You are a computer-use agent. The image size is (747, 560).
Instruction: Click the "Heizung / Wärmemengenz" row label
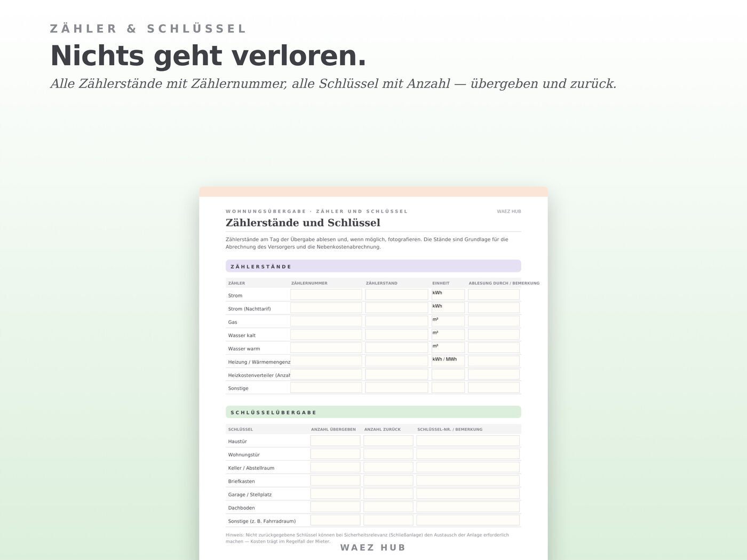(259, 362)
